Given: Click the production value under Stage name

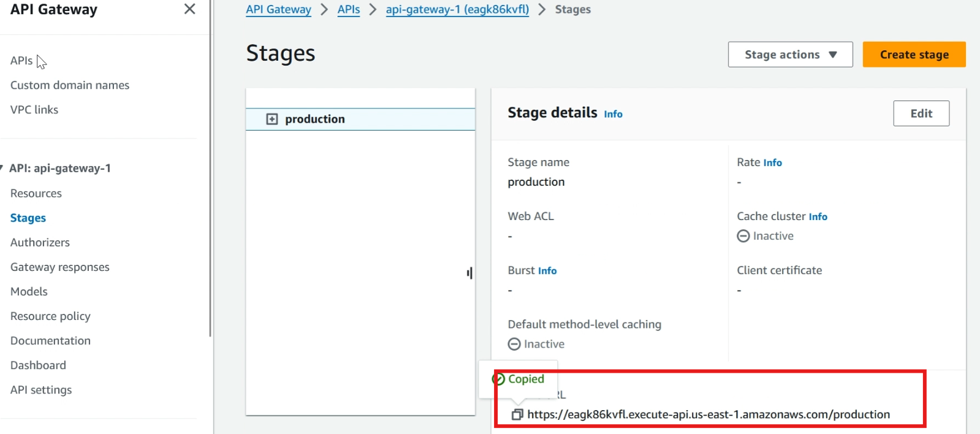Looking at the screenshot, I should (536, 182).
